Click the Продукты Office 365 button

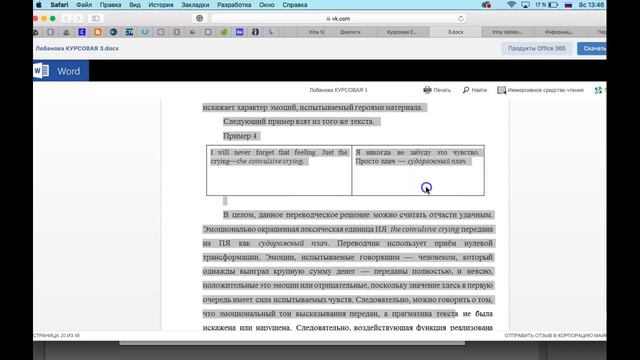pyautogui.click(x=537, y=48)
